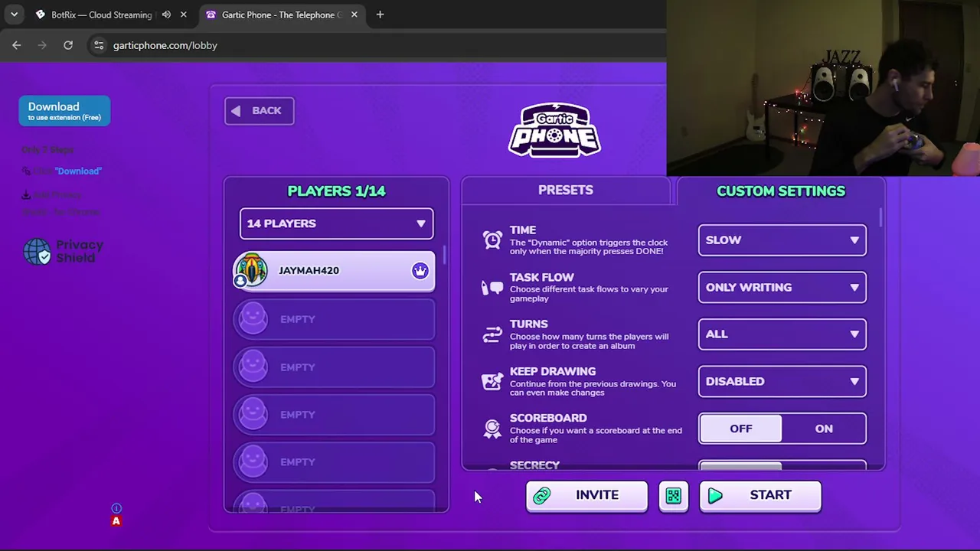Open the browser tab search chevron

[x=14, y=15]
